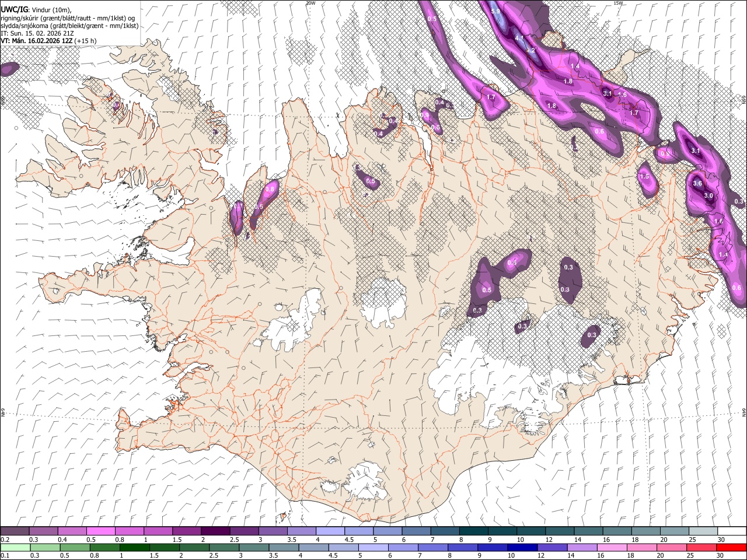Click the '64N' latitude label at right edge
The width and height of the screenshot is (747, 560).
point(744,412)
